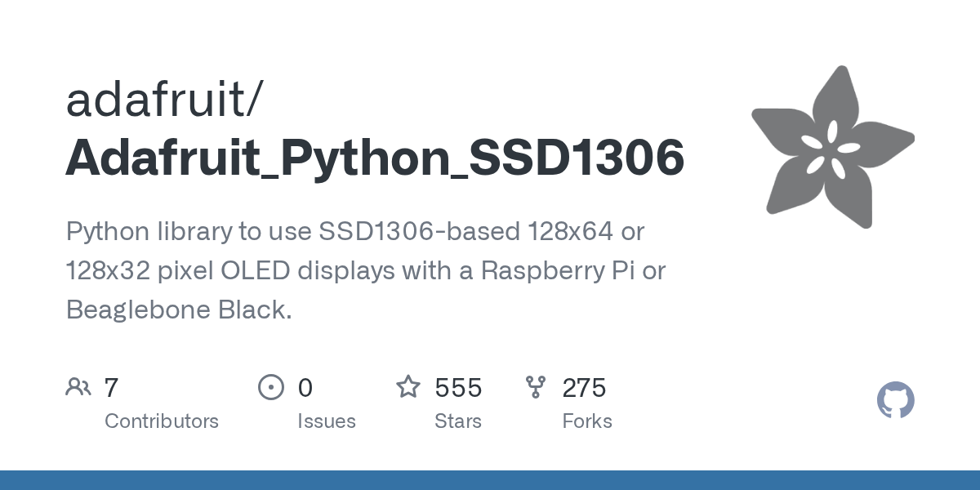Open the Issues label
Screen dimensions: 980x490
click(327, 421)
